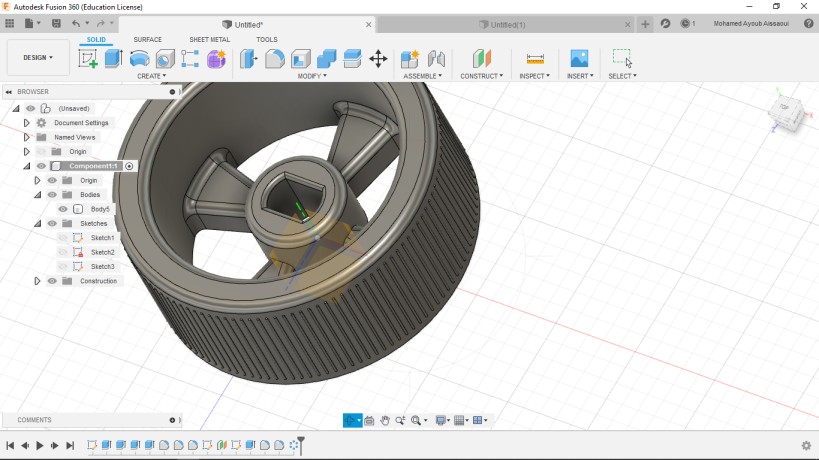
Task: Toggle visibility of Body5
Action: coord(63,209)
